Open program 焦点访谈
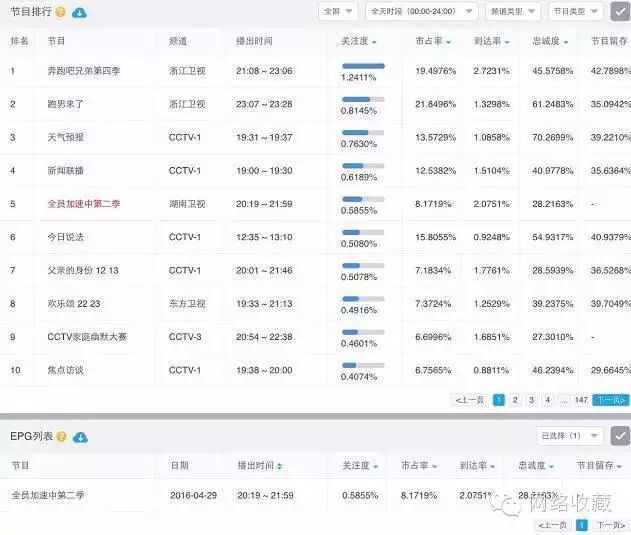The height and width of the screenshot is (535, 631). pos(66,370)
